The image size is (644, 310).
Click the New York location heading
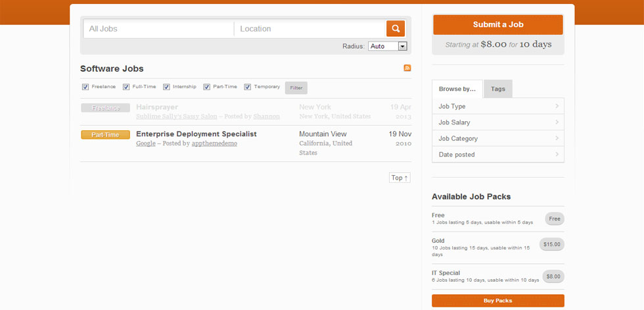click(x=315, y=107)
